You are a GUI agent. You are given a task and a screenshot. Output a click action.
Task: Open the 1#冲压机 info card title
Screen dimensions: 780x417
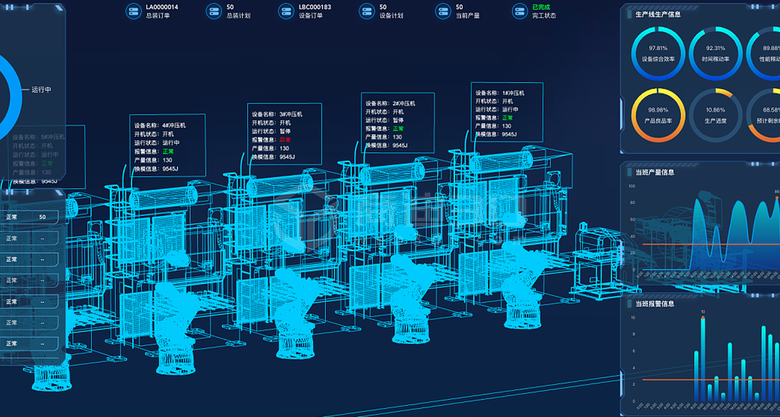(499, 93)
